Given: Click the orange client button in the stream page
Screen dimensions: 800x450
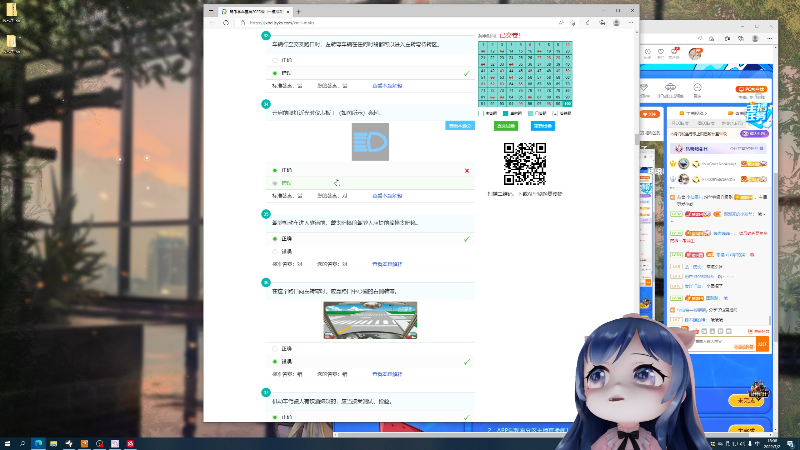Looking at the screenshot, I should pos(751,89).
